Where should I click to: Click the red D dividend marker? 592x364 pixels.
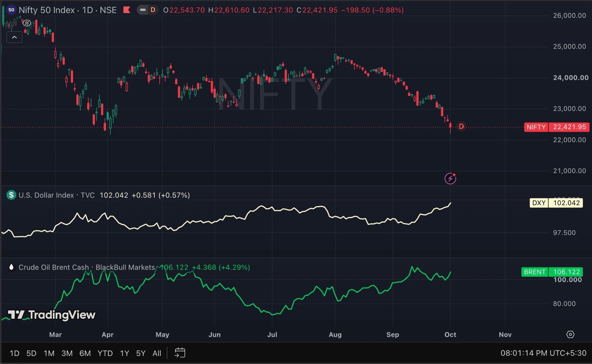pyautogui.click(x=461, y=126)
